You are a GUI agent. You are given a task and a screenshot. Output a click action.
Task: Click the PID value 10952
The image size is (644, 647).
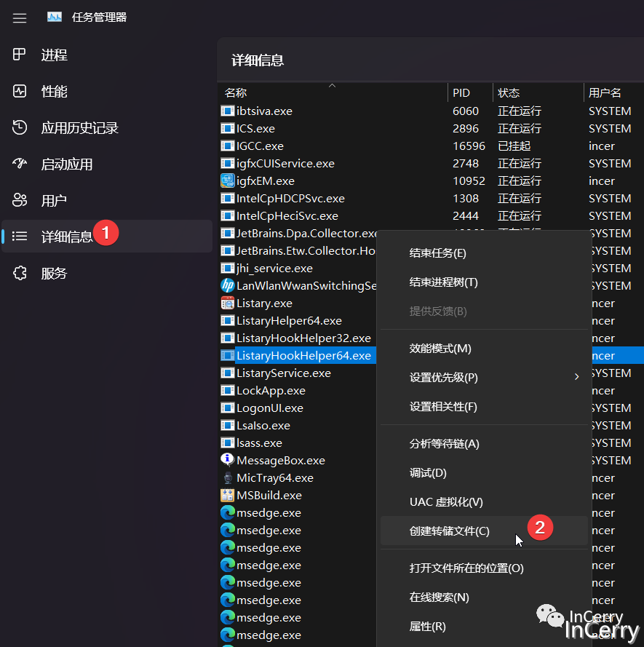(x=469, y=180)
